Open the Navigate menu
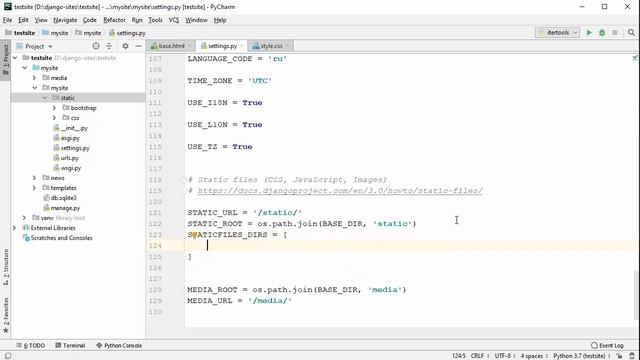The width and height of the screenshot is (640, 360). [x=65, y=20]
